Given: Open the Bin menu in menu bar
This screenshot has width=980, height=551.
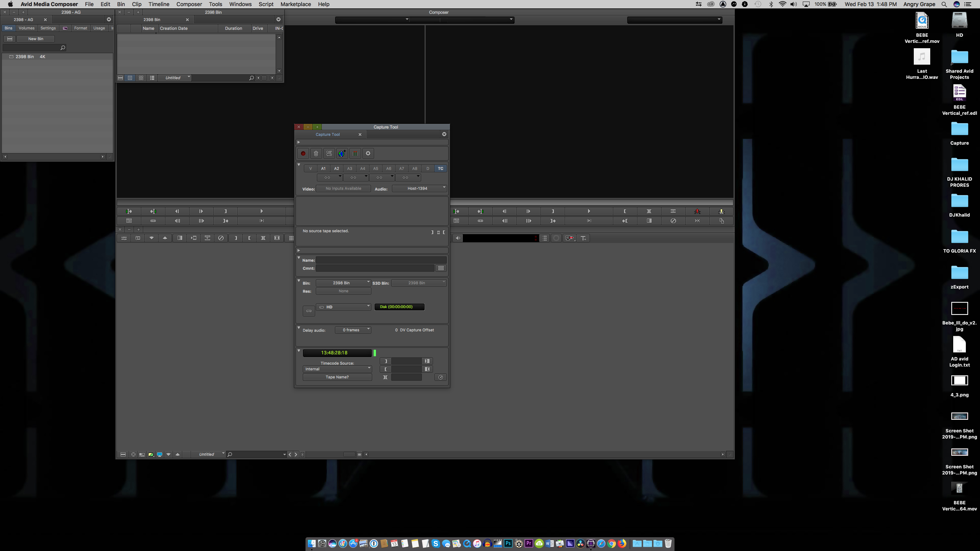Looking at the screenshot, I should 121,4.
